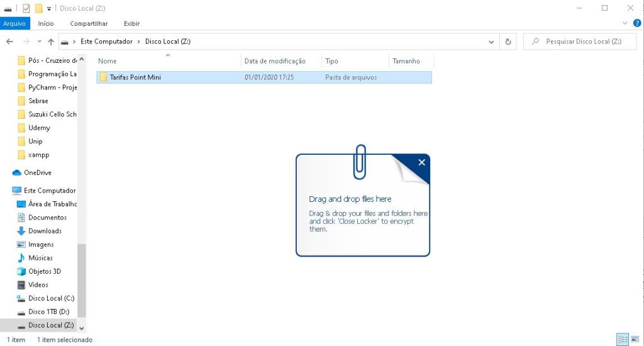The height and width of the screenshot is (346, 644).
Task: Switch to the Compartilhar ribbon tab
Action: [89, 23]
